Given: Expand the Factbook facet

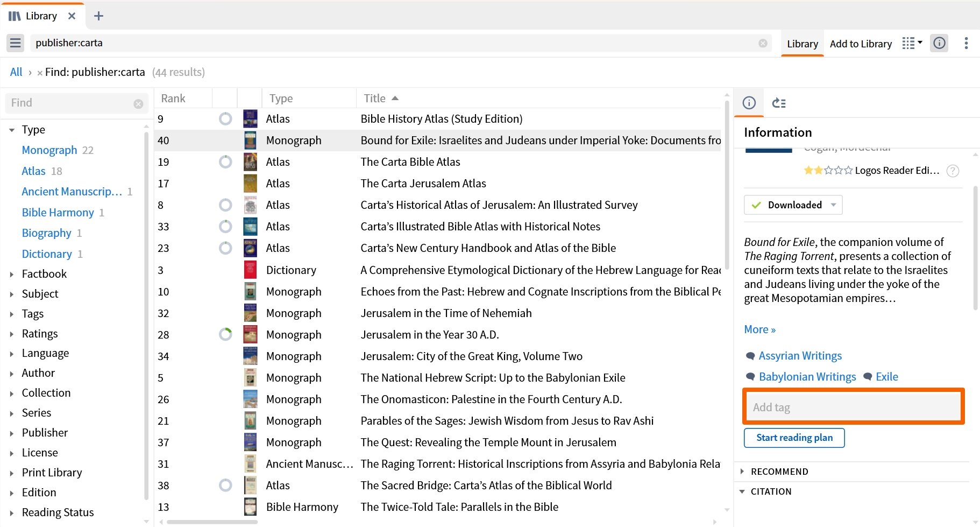Looking at the screenshot, I should click(12, 275).
